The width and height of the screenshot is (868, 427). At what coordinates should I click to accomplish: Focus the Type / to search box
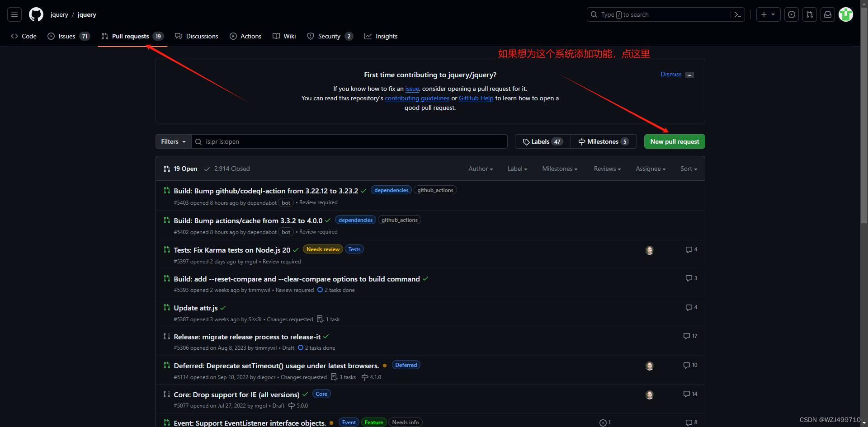click(659, 14)
